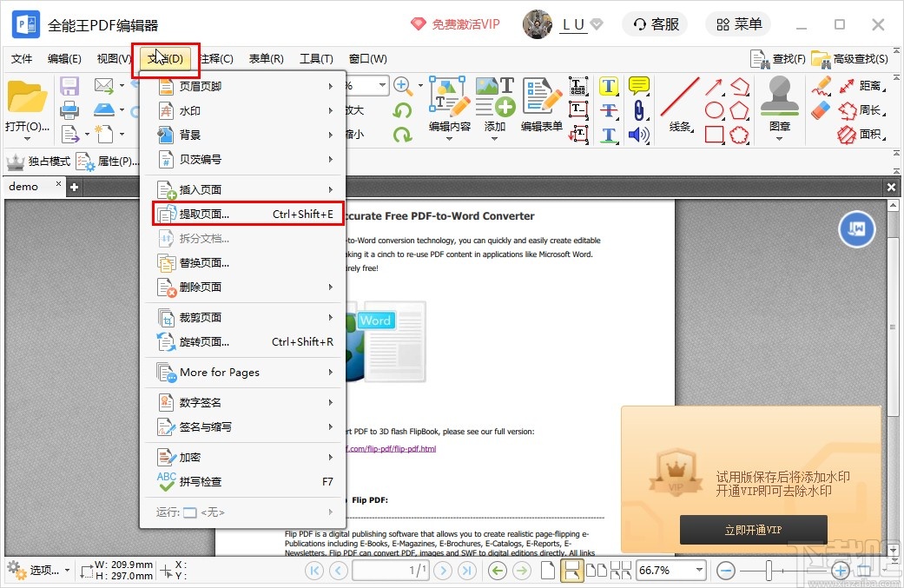This screenshot has width=904, height=588.
Task: Click the Menu button in title bar
Action: [x=738, y=24]
